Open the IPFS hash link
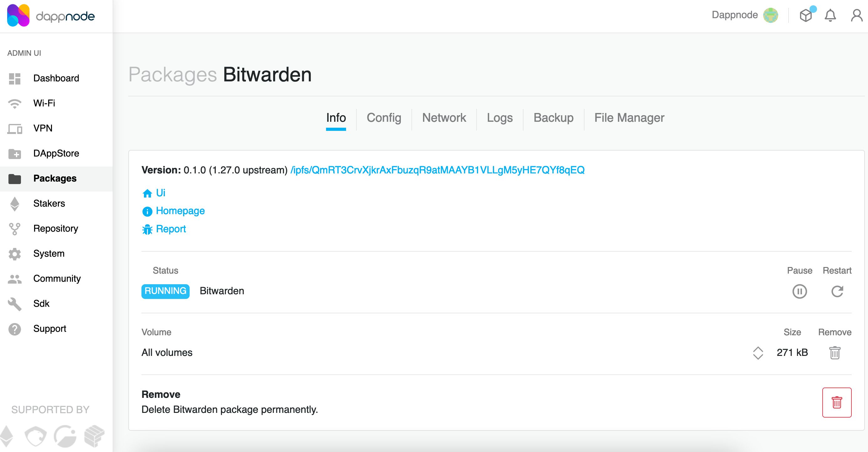The image size is (868, 452). point(437,170)
